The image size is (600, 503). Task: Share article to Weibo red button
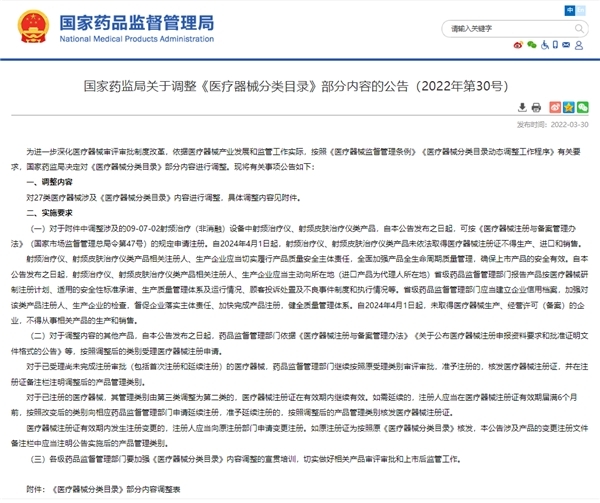coord(555,107)
